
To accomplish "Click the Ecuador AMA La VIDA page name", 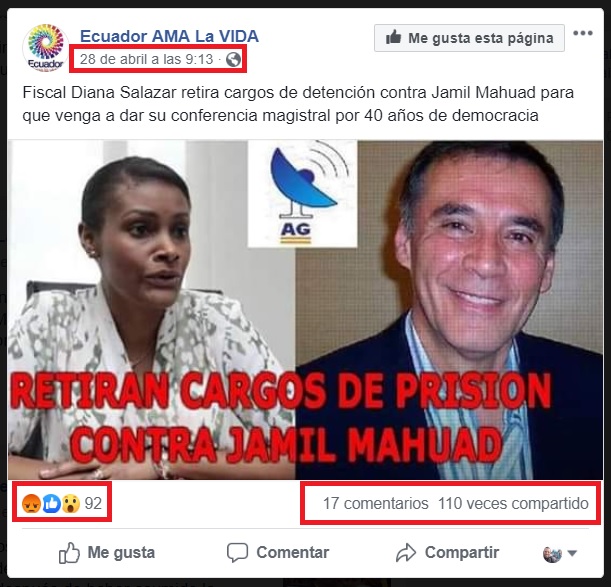I will tap(169, 36).
